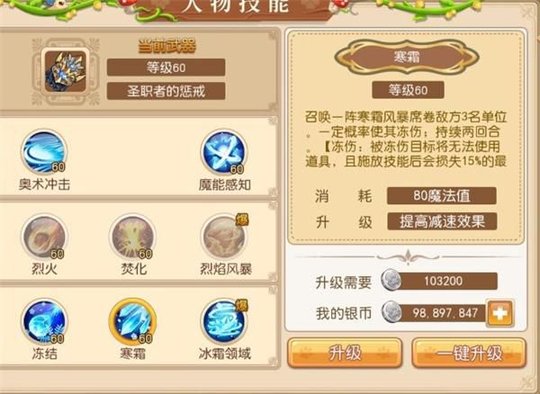Select the highlighted 寒霜 skill icon

pos(133,322)
